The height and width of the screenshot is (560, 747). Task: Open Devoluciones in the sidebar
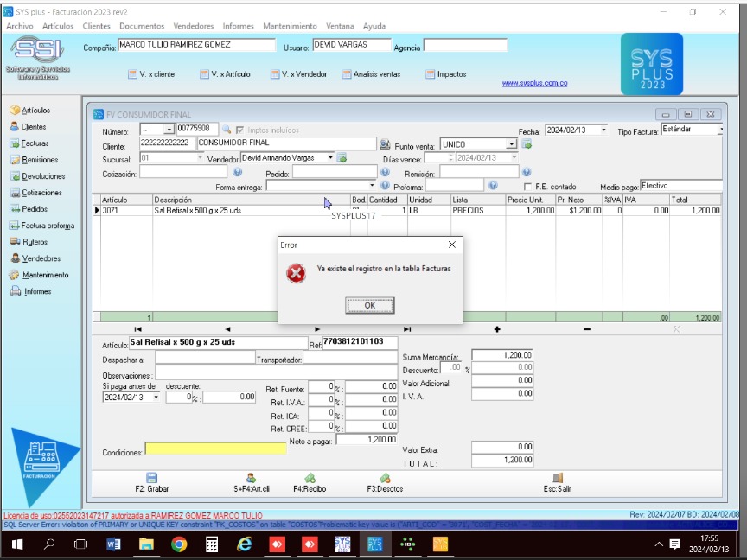pyautogui.click(x=37, y=176)
